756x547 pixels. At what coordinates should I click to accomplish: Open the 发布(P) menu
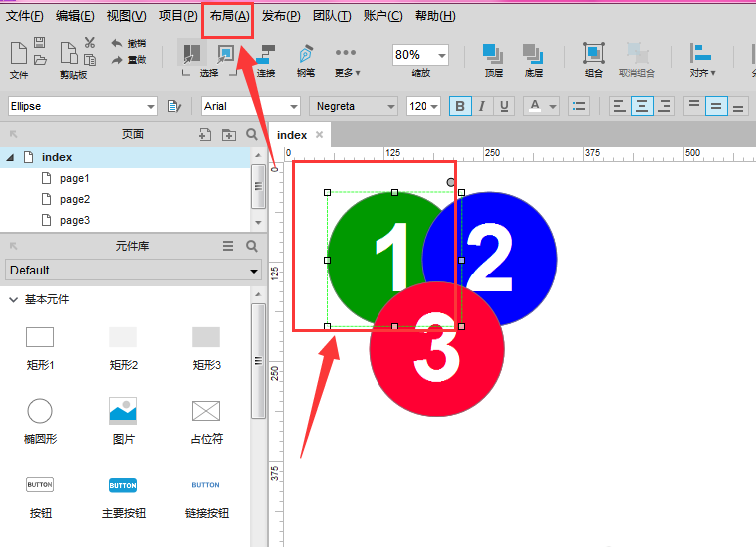[x=281, y=16]
